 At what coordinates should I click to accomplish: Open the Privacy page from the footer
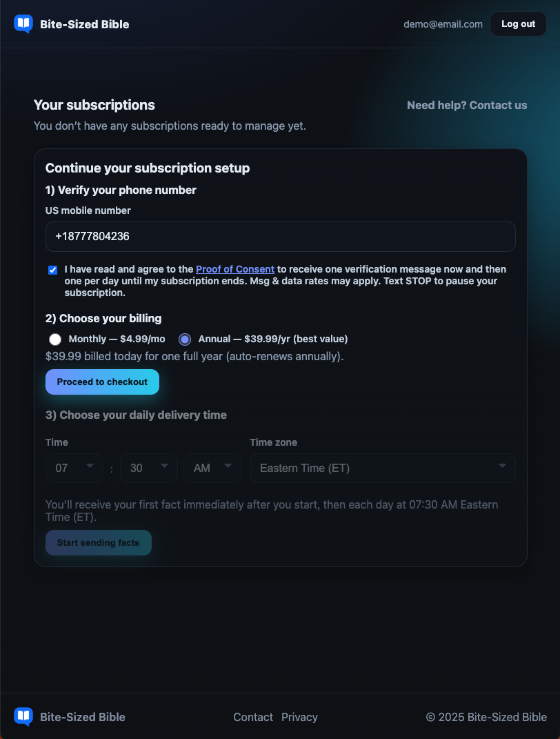click(299, 717)
